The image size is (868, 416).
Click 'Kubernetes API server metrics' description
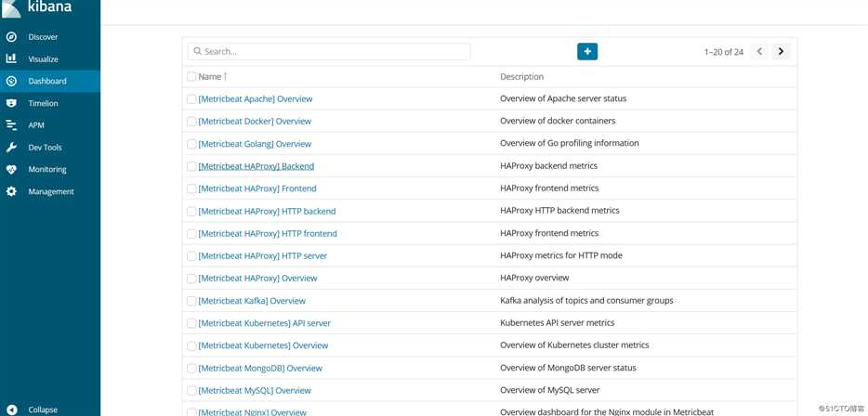[557, 322]
